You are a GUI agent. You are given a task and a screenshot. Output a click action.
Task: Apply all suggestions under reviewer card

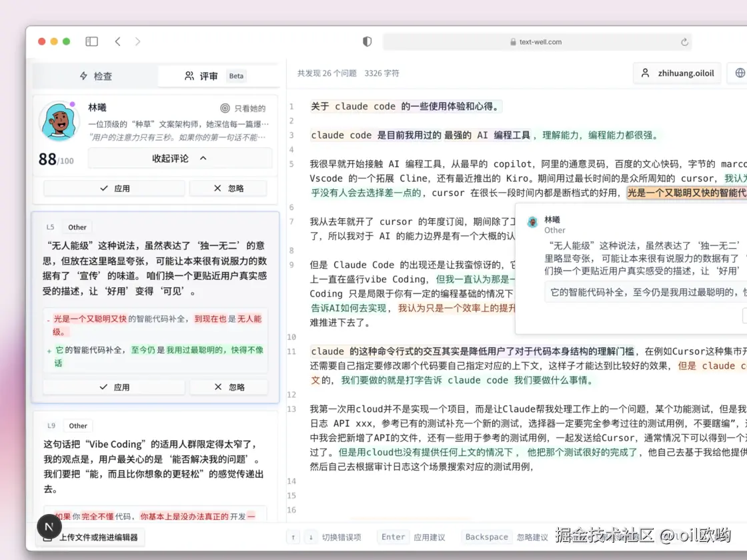pos(114,188)
